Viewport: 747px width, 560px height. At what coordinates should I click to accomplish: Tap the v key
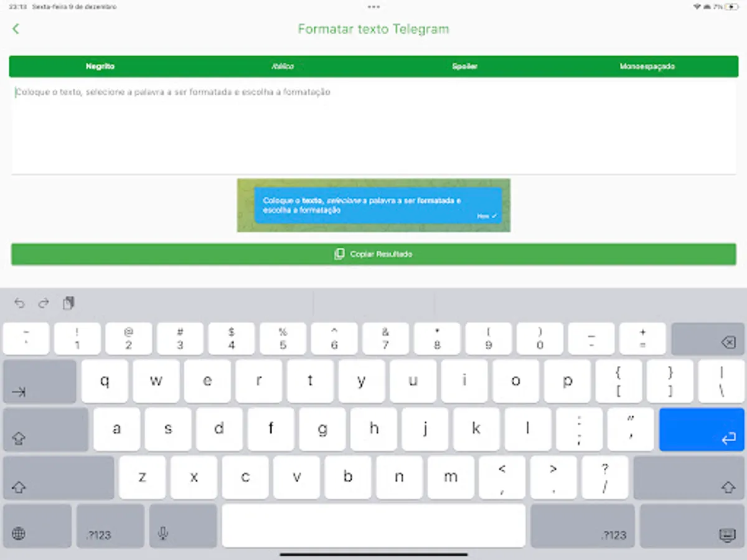pyautogui.click(x=296, y=478)
